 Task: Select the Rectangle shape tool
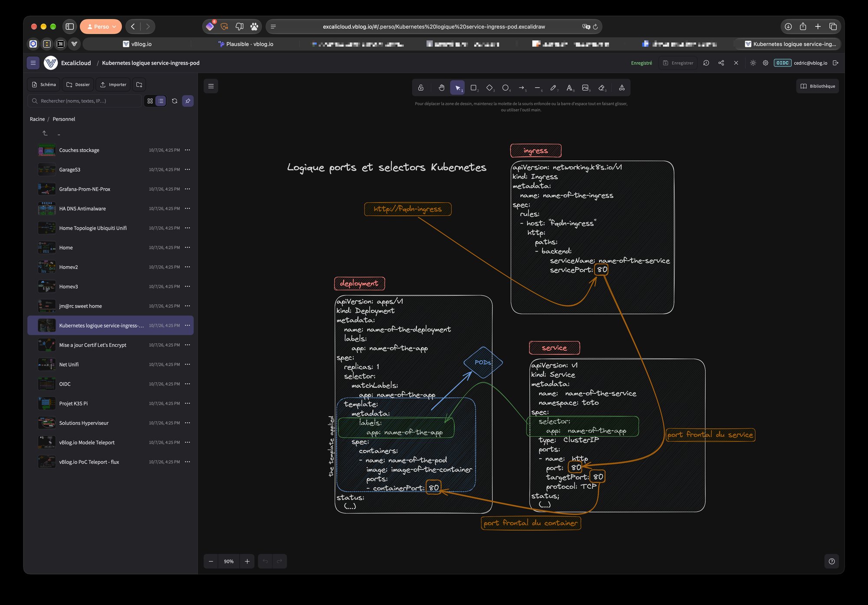[x=473, y=88]
